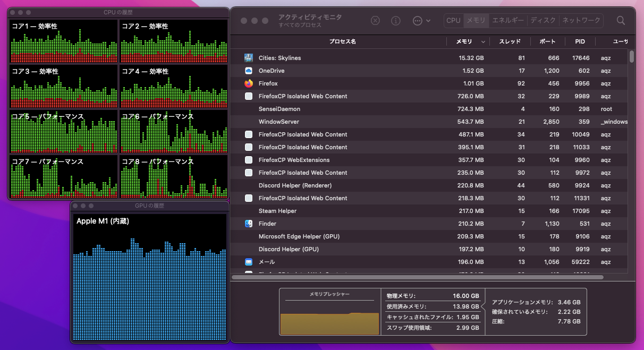Click the Firefox icon in process list

249,83
